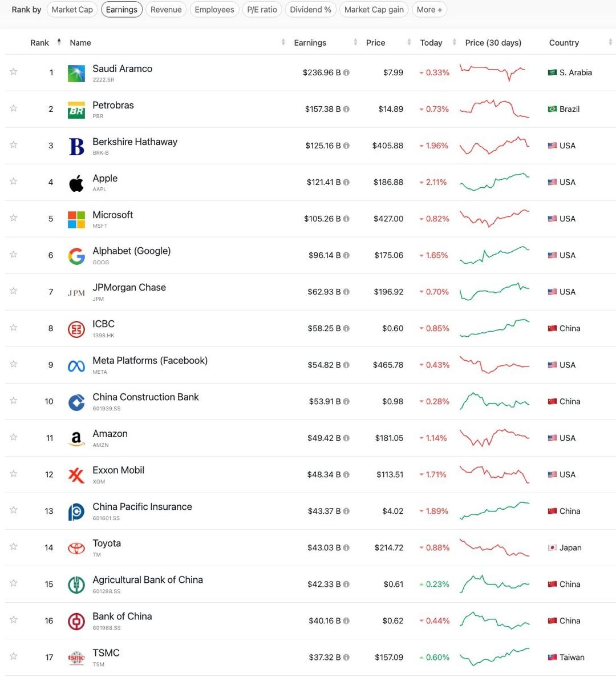This screenshot has height=677, width=616.
Task: Rank companies by Revenue
Action: pos(166,10)
